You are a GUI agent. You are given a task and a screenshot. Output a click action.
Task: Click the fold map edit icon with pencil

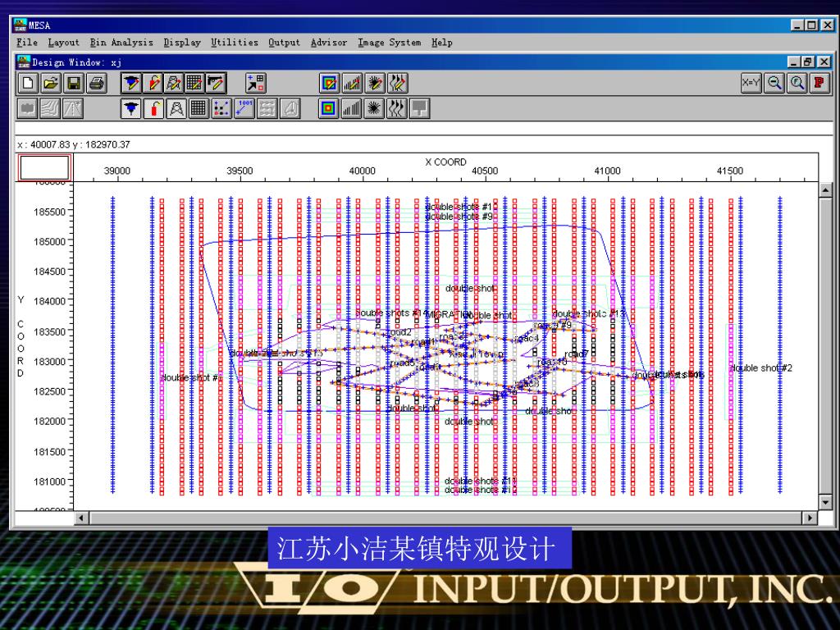[329, 83]
